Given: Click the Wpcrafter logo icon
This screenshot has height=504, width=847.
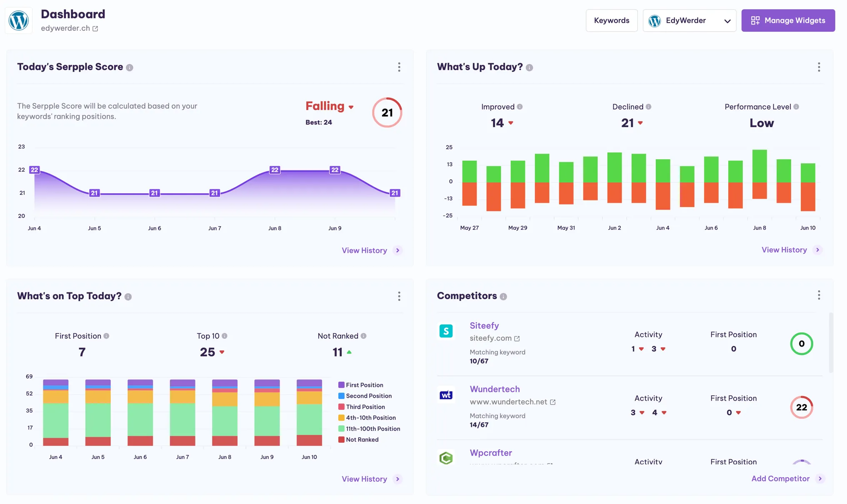Looking at the screenshot, I should pyautogui.click(x=446, y=458).
